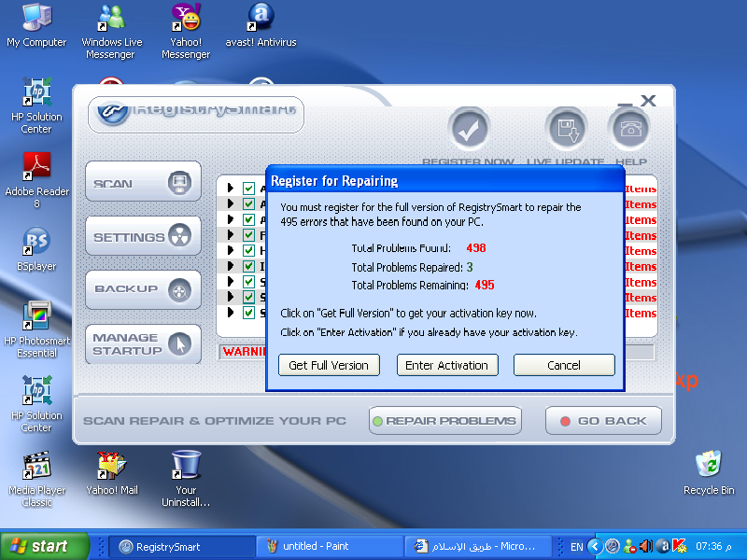Click the RegistrySmart wrench icon in system tray
The width and height of the screenshot is (747, 560).
tap(613, 546)
